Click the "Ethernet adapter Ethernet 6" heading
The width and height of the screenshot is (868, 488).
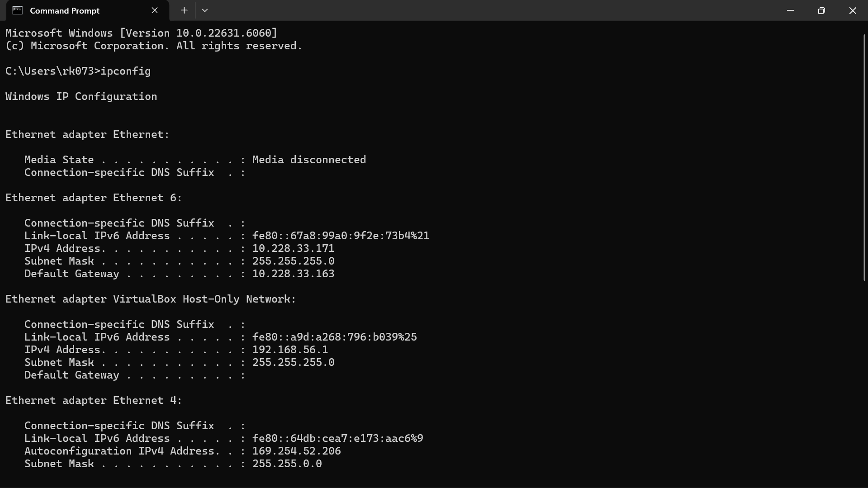[x=94, y=198]
